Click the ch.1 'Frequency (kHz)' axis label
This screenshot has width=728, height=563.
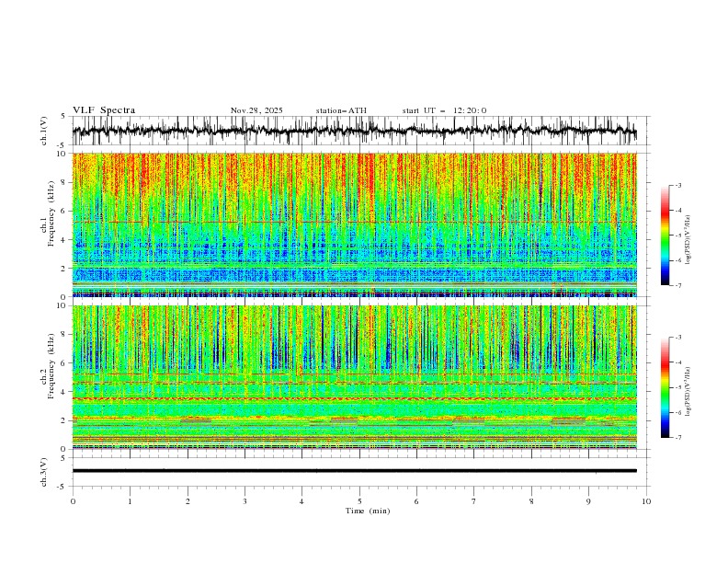(x=51, y=214)
